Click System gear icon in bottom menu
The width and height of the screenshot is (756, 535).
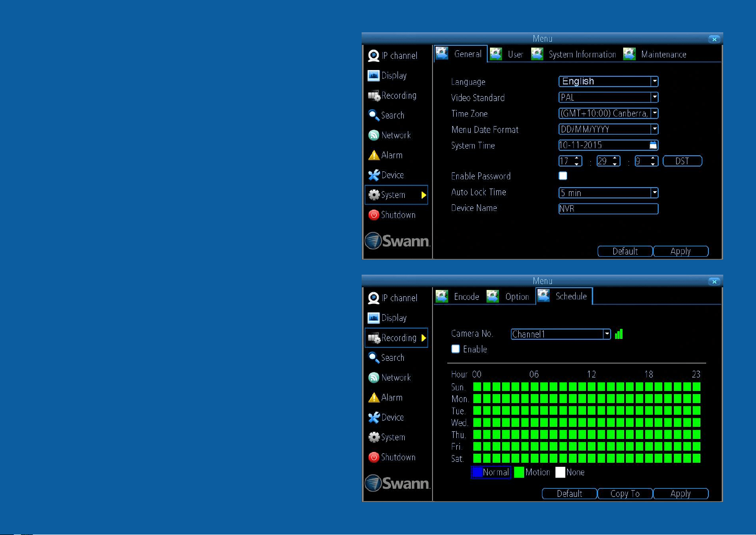click(373, 437)
